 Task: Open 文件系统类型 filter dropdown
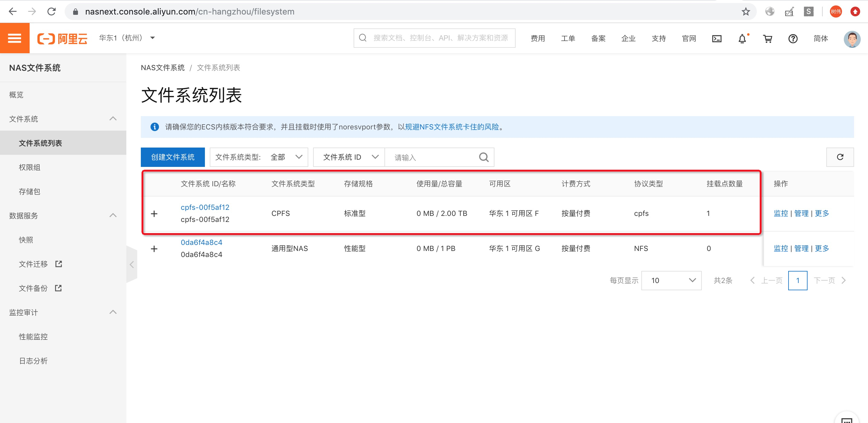click(259, 157)
